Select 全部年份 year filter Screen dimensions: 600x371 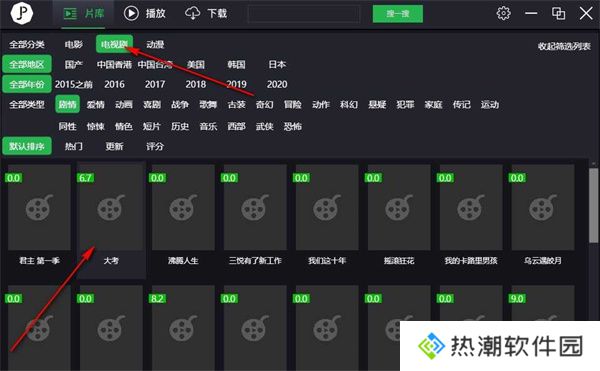[x=27, y=84]
